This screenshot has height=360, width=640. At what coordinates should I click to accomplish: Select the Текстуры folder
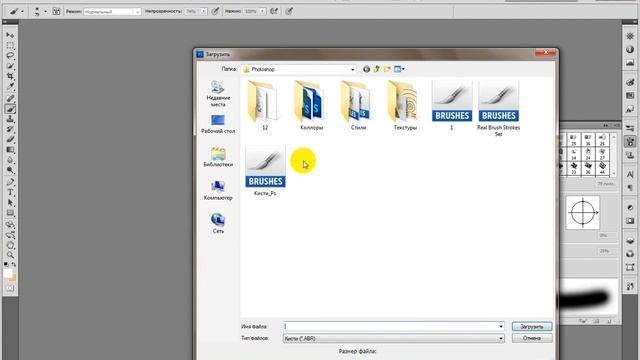[x=405, y=105]
